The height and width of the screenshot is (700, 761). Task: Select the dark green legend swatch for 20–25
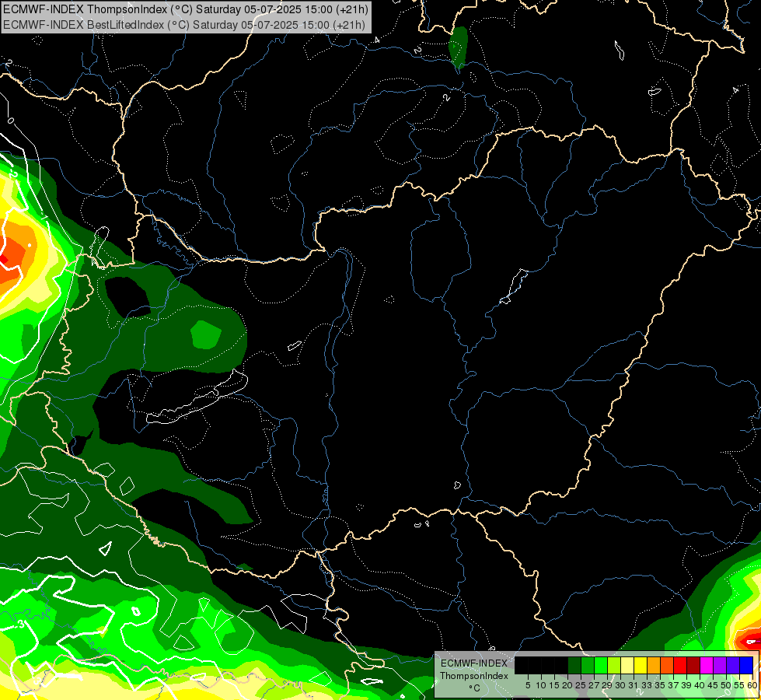[x=575, y=665]
